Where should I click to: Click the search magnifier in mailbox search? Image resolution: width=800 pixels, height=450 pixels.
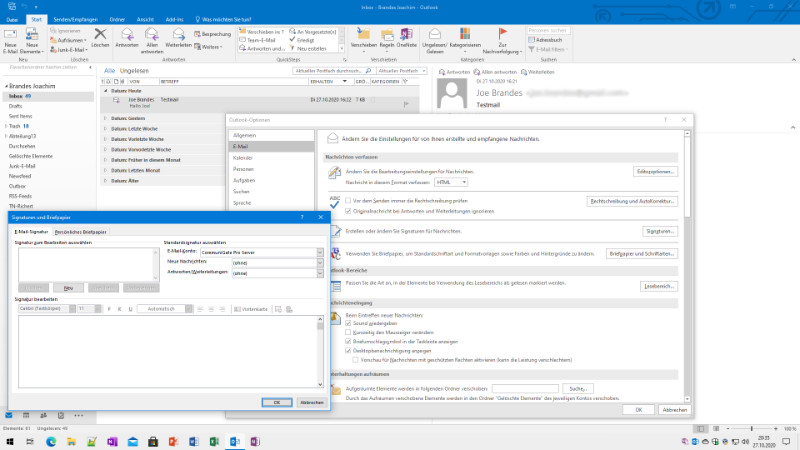(x=368, y=71)
